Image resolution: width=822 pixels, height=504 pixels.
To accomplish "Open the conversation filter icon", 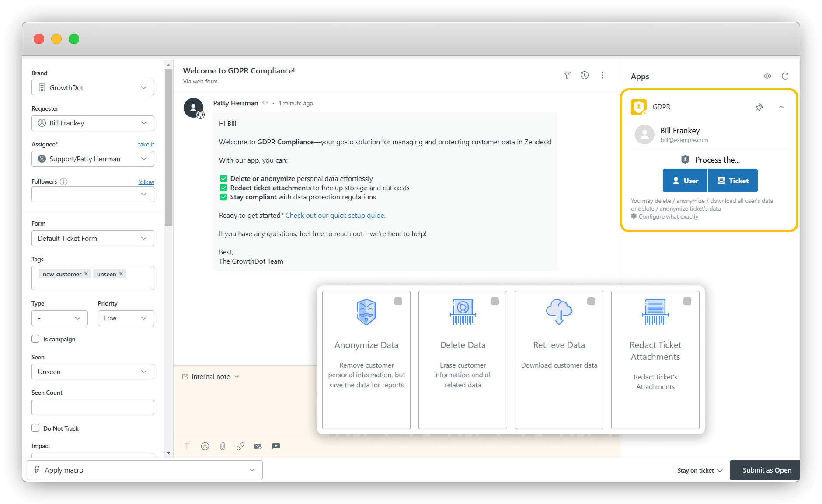I will click(x=567, y=75).
